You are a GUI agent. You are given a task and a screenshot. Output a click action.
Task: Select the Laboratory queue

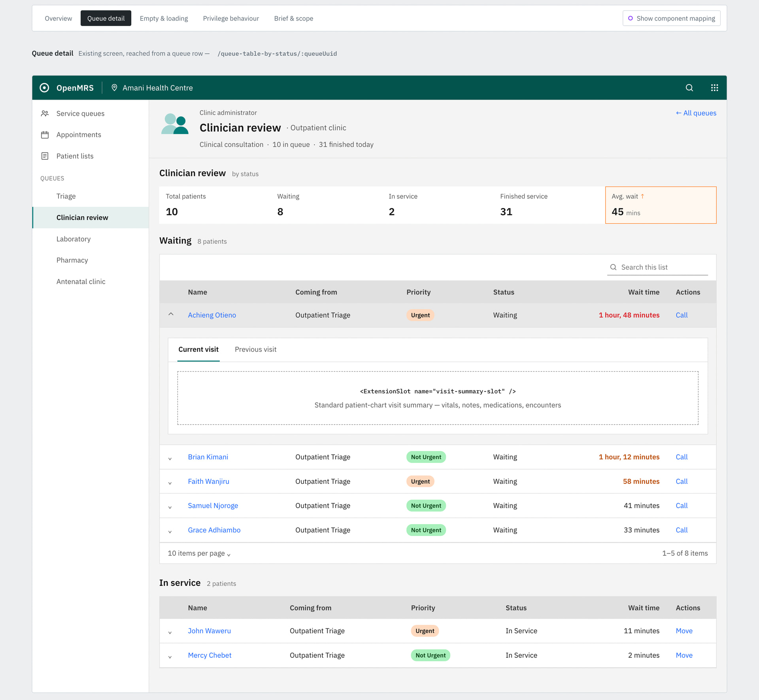tap(91, 239)
